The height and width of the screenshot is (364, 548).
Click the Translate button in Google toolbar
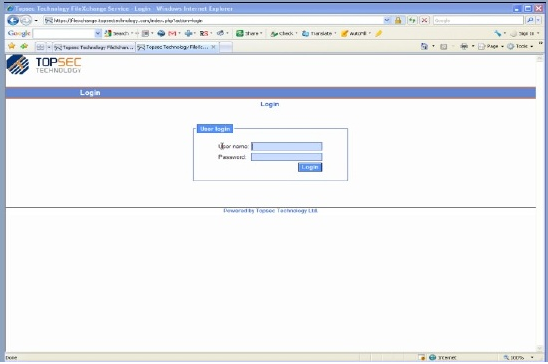pos(319,34)
